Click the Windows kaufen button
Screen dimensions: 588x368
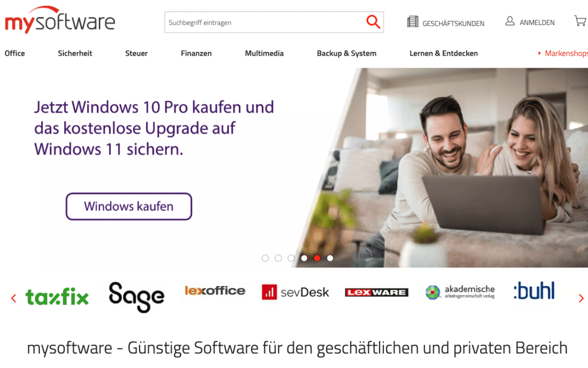pyautogui.click(x=129, y=206)
